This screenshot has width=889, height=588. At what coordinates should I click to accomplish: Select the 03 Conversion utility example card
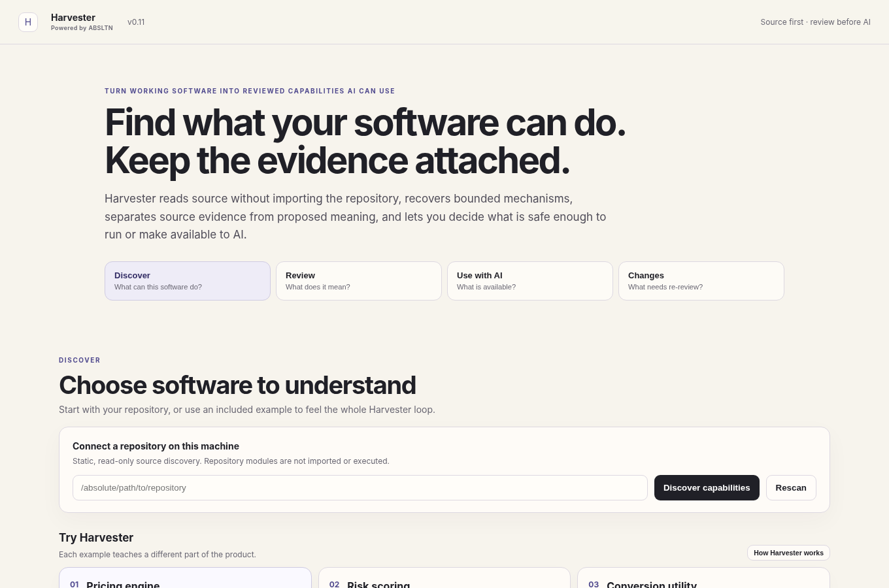(703, 578)
